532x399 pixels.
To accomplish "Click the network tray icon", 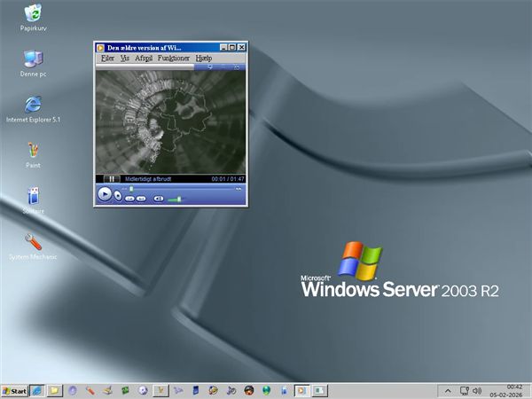I will click(x=464, y=391).
